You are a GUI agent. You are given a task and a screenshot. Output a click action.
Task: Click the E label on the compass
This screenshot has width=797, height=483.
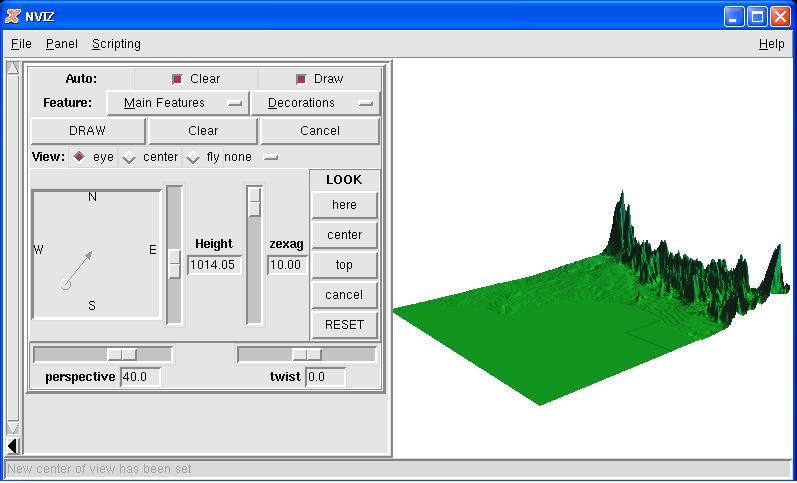pyautogui.click(x=152, y=250)
